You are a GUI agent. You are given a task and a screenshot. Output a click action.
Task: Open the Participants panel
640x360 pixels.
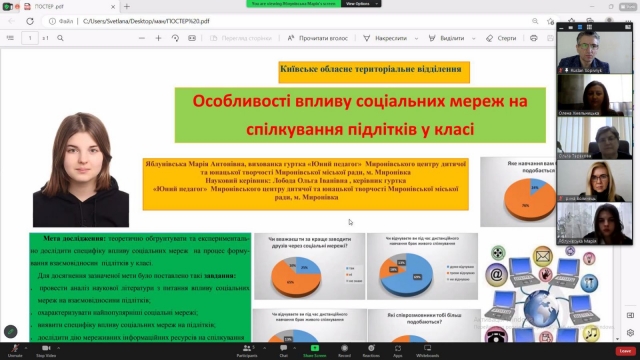point(247,350)
